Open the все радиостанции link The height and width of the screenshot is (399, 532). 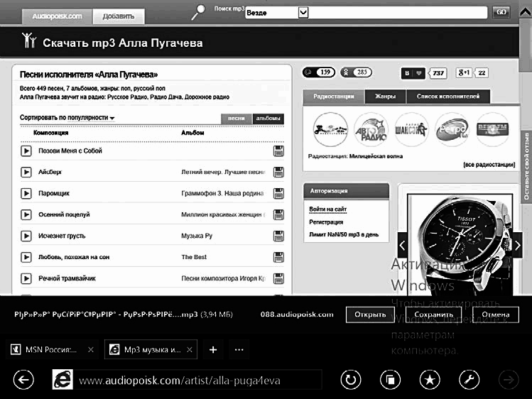tap(489, 165)
